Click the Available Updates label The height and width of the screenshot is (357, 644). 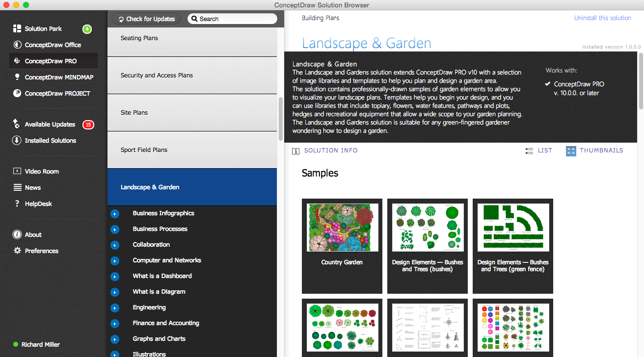coord(50,125)
